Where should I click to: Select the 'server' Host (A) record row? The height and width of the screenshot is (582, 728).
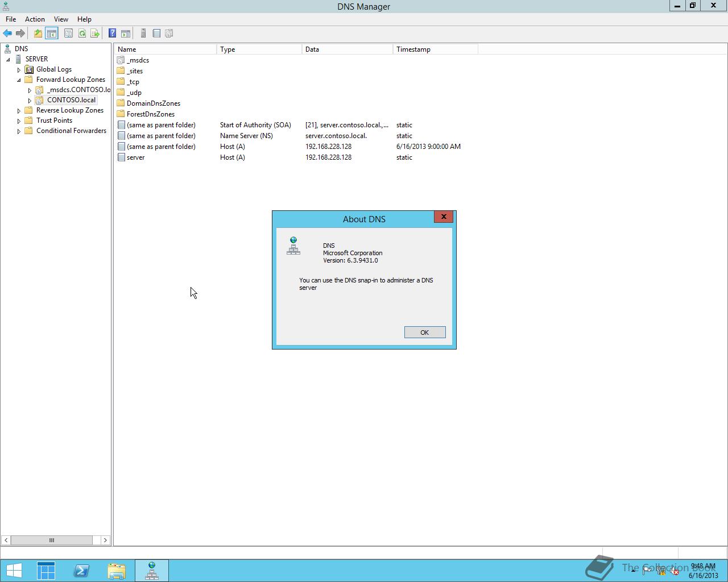coord(296,157)
